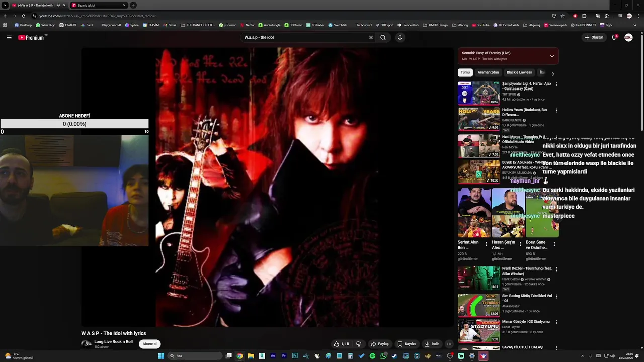The image size is (644, 362).
Task: Open the taskbar clock and date
Action: tap(627, 356)
